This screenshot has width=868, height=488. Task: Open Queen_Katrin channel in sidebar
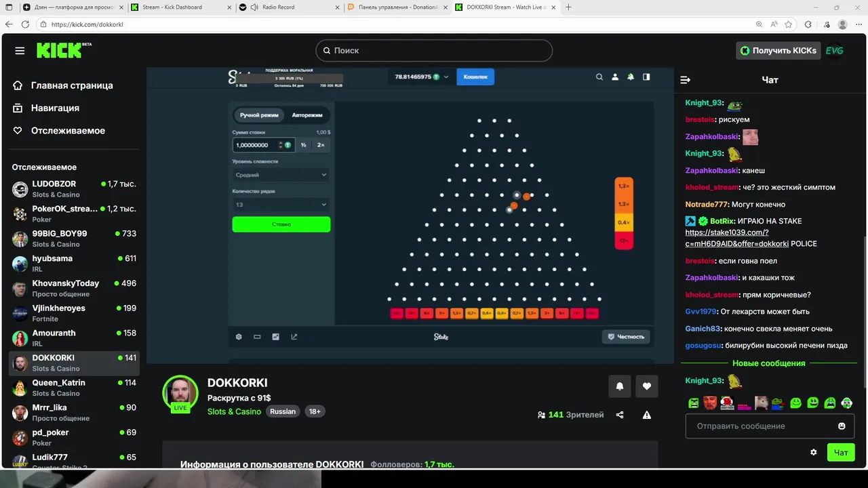[x=75, y=388]
